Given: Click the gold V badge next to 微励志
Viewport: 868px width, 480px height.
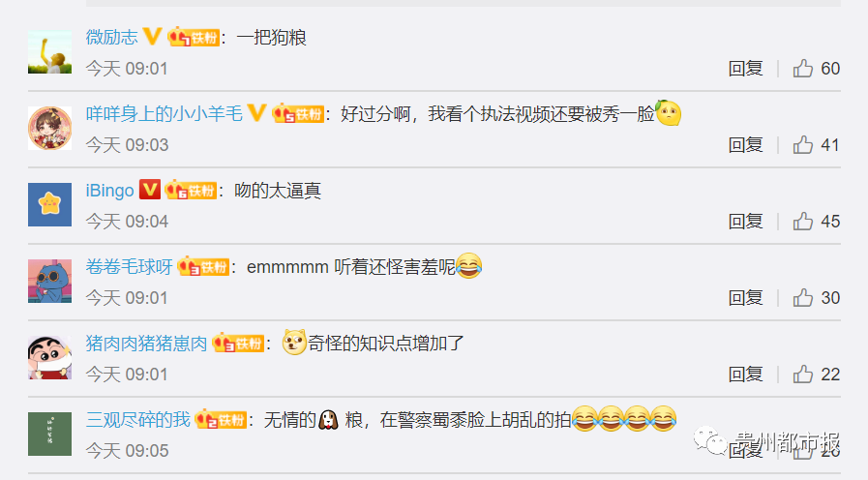Looking at the screenshot, I should [x=152, y=37].
